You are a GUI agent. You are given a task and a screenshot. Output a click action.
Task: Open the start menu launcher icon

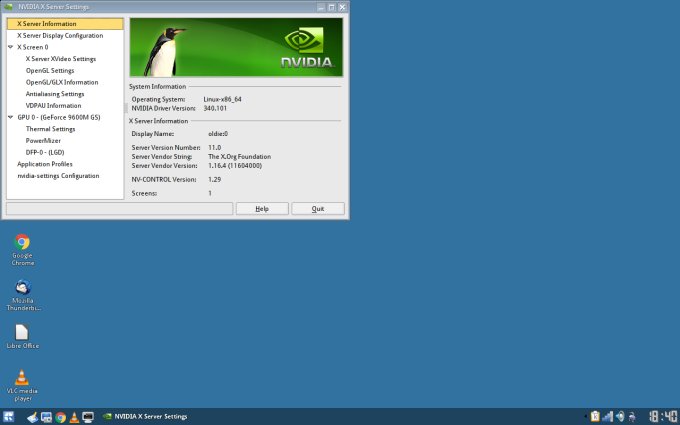click(x=8, y=417)
